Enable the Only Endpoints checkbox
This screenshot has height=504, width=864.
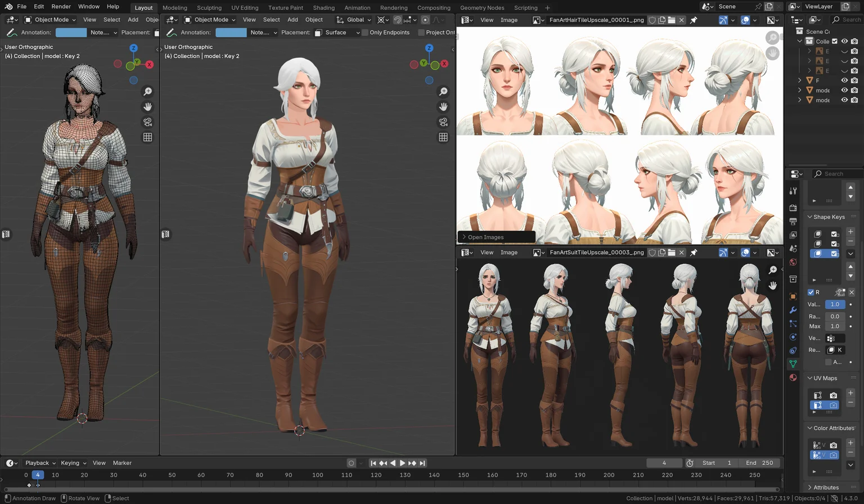[x=364, y=33]
